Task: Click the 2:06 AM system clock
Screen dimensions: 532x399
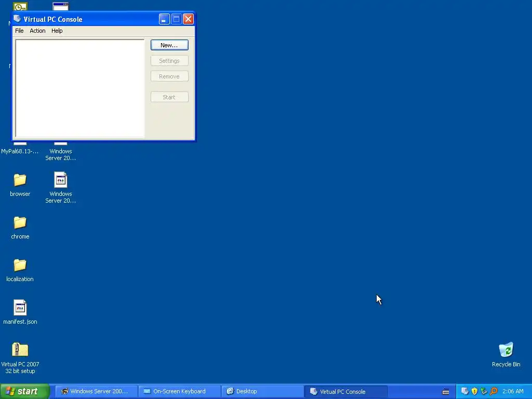Action: [x=513, y=391]
